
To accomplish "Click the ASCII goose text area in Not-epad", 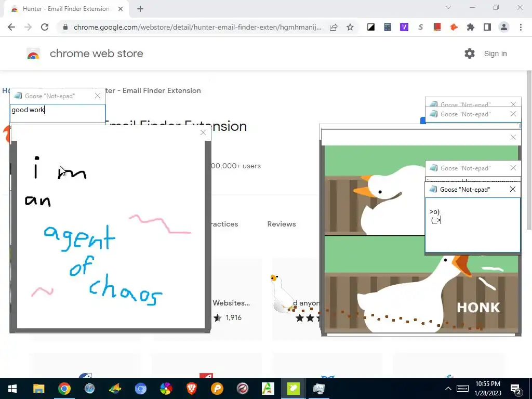I will pyautogui.click(x=473, y=225).
